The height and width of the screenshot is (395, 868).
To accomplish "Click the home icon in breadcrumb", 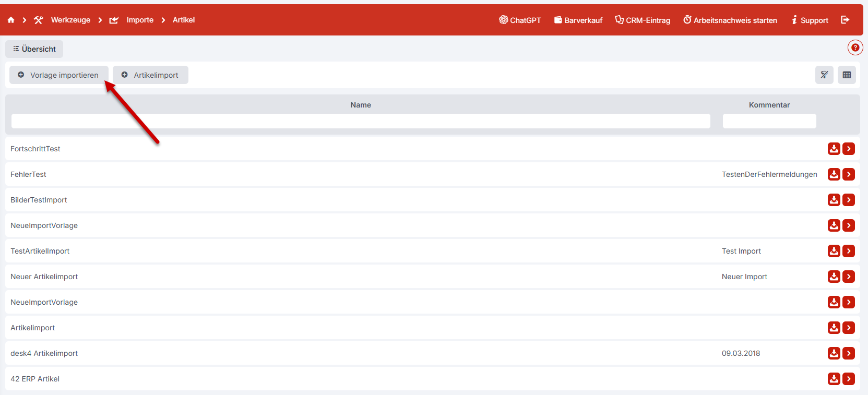I will click(11, 20).
